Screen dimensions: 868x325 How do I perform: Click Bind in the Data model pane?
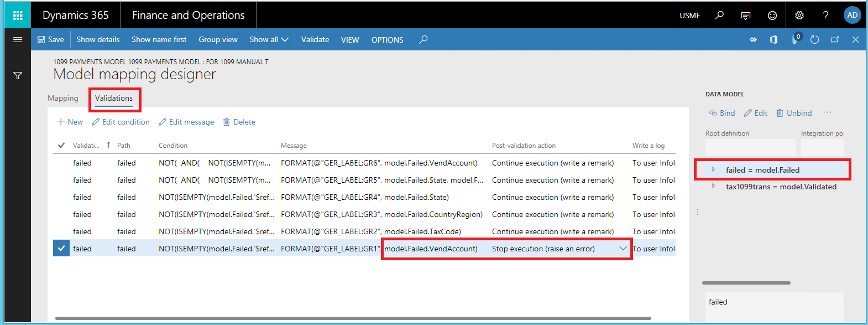click(x=722, y=113)
